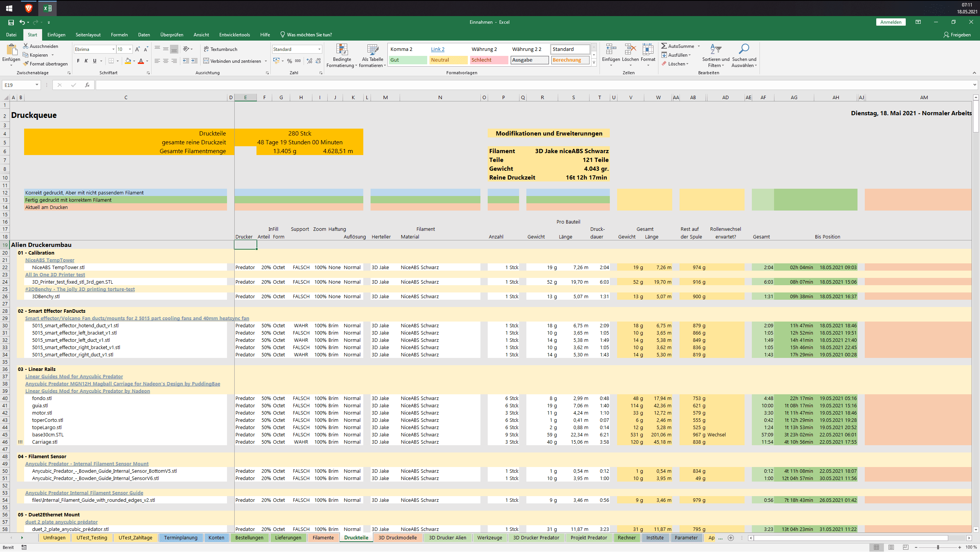Switch to the Filamente sheet tab

[x=323, y=537]
